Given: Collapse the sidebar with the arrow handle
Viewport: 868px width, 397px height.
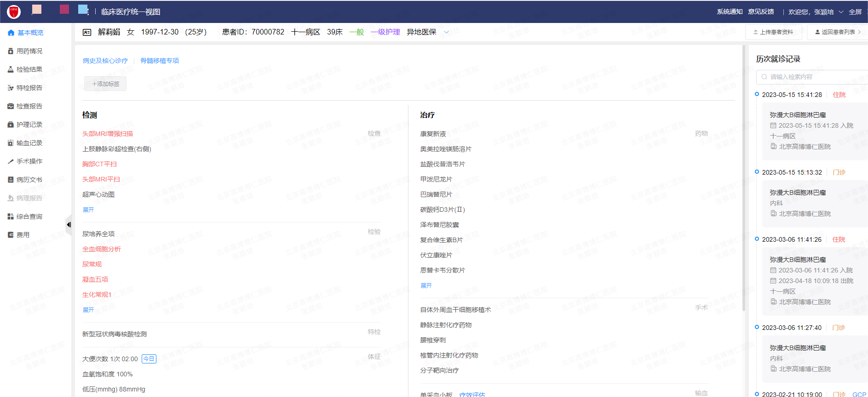Looking at the screenshot, I should pyautogui.click(x=69, y=225).
